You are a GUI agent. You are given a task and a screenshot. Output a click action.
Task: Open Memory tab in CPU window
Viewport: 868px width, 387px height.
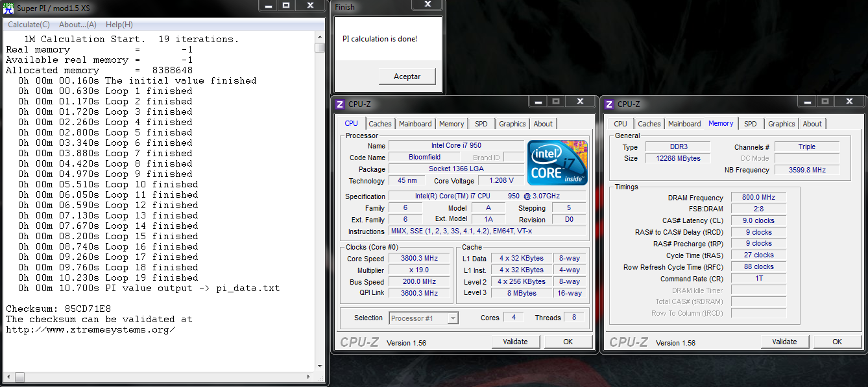coord(452,124)
